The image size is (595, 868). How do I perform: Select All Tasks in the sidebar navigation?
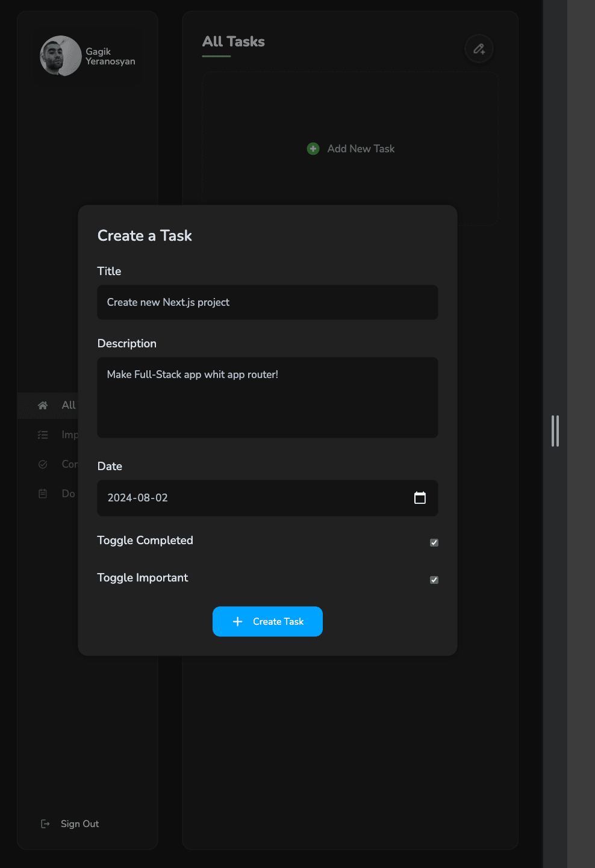[x=67, y=405]
